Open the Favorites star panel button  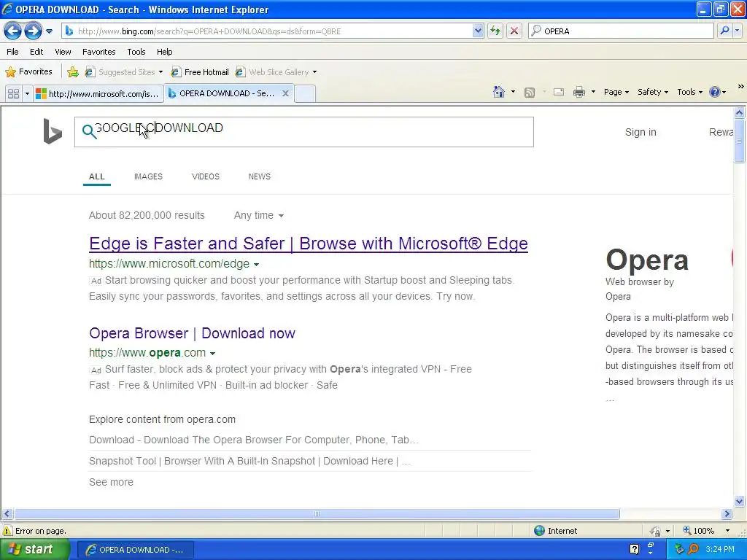pyautogui.click(x=28, y=72)
